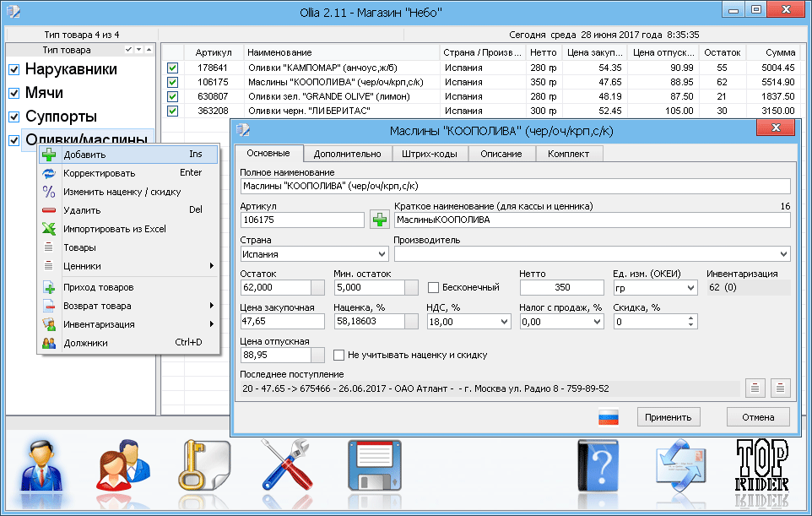Open help book with question mark
Screen dimensions: 812x516
(x=598, y=466)
